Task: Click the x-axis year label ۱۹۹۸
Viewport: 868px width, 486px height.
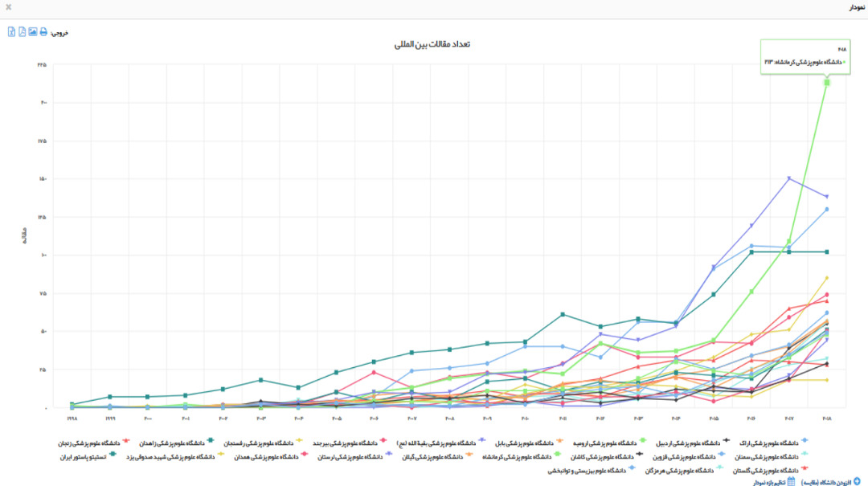Action: (x=72, y=419)
